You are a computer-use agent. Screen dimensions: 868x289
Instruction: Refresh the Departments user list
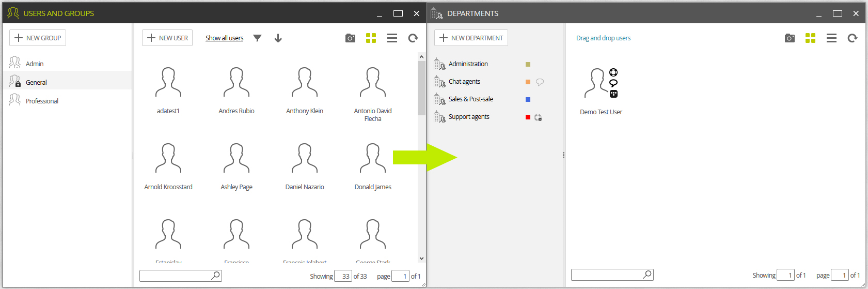click(853, 38)
